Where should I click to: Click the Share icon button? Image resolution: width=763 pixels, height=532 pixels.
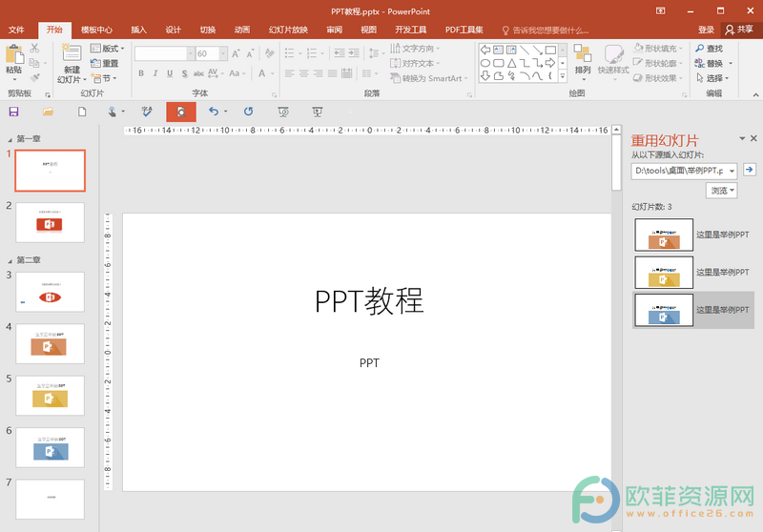click(738, 30)
